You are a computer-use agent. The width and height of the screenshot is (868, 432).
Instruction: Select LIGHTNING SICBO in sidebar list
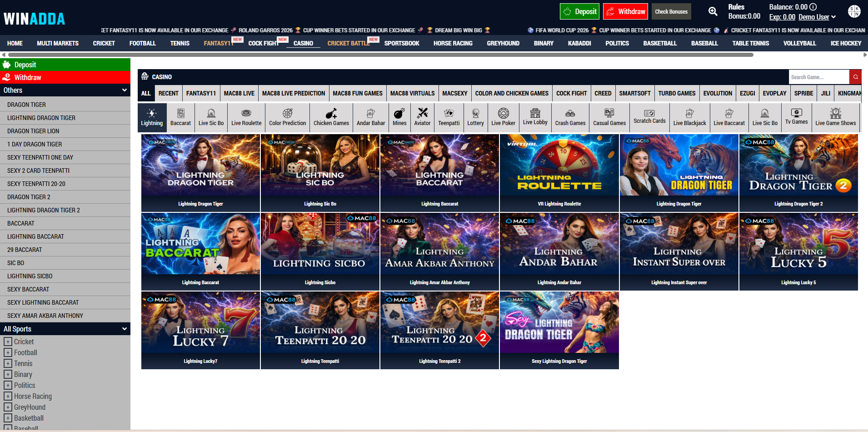point(65,276)
